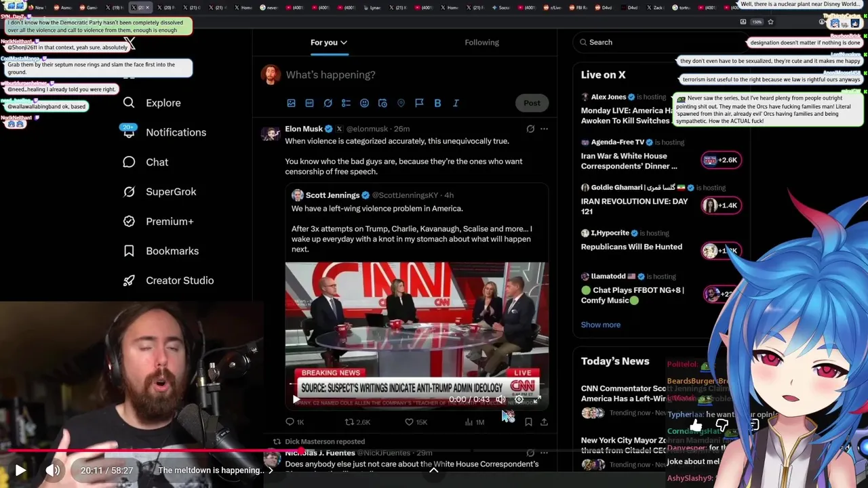Open Notifications in the X sidebar
Screen dimensions: 868x488
click(x=163, y=132)
